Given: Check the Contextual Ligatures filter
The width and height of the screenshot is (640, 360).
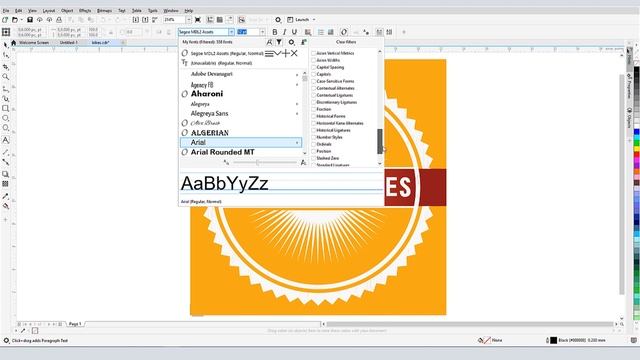Looking at the screenshot, I should [x=313, y=95].
